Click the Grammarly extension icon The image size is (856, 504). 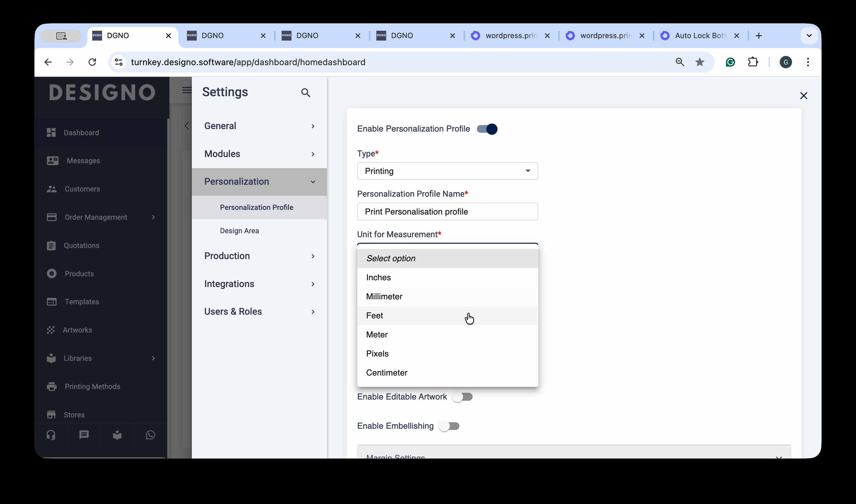[730, 62]
